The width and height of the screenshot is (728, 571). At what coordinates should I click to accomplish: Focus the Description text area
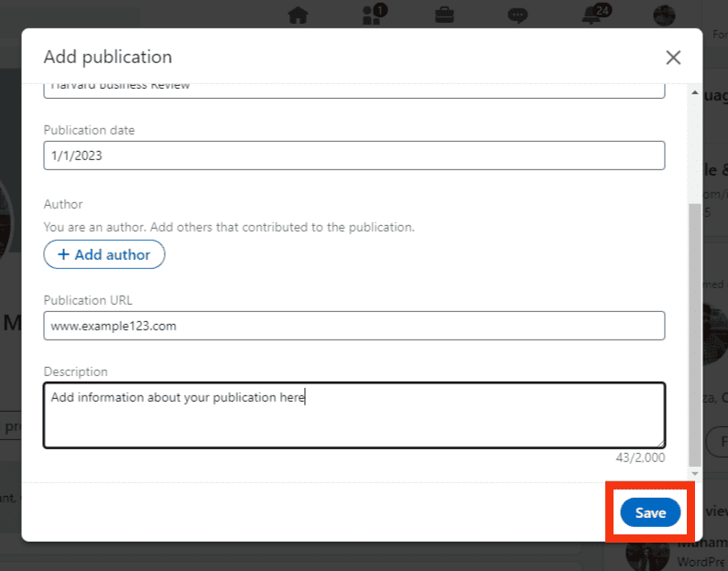point(354,415)
